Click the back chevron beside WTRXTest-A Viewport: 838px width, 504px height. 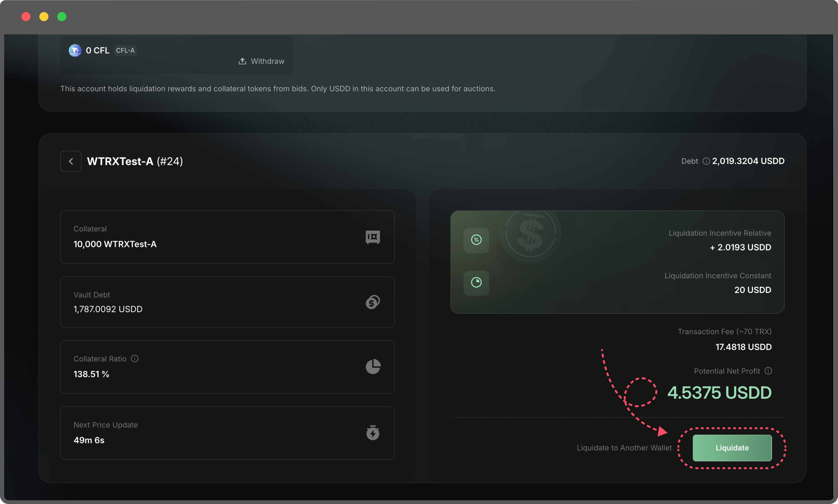[71, 161]
